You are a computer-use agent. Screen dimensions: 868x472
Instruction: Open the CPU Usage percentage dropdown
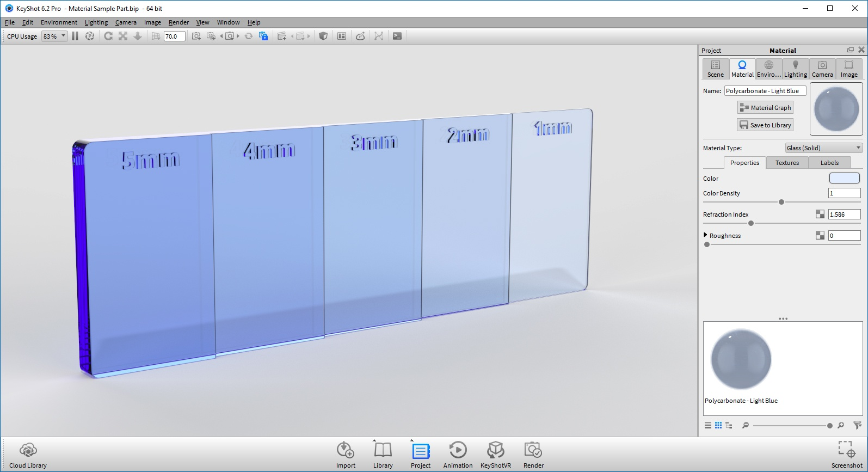[x=54, y=36]
